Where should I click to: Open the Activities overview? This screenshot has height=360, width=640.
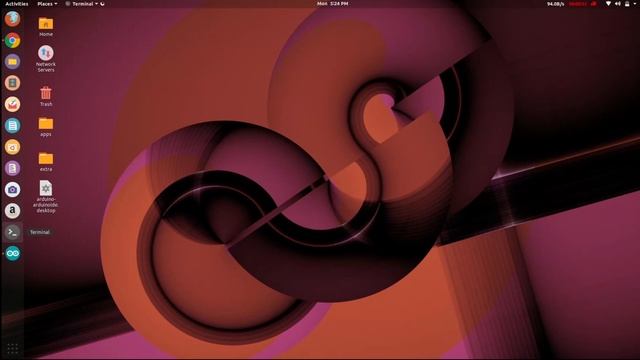click(x=17, y=4)
